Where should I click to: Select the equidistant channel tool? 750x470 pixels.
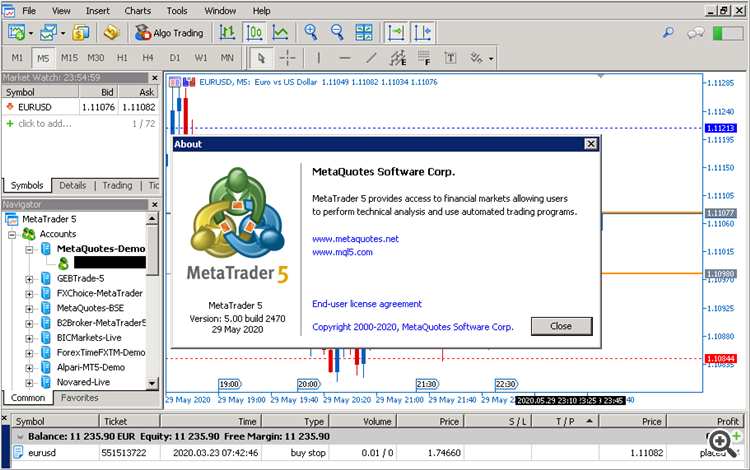pos(398,58)
